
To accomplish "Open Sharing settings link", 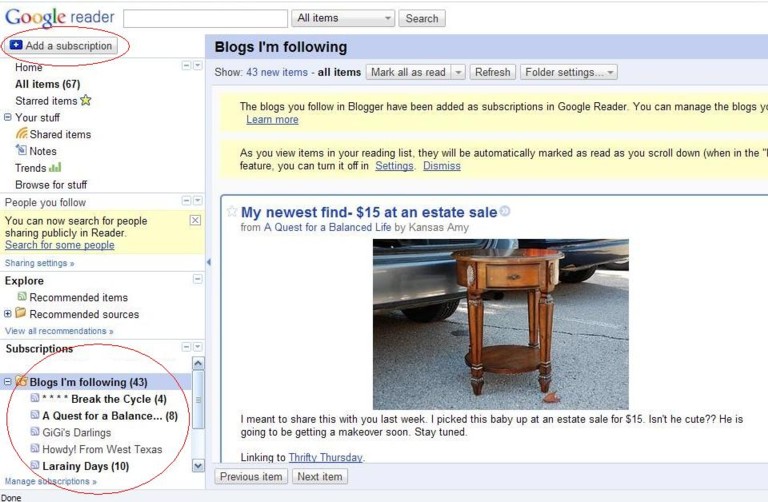I will pyautogui.click(x=39, y=263).
